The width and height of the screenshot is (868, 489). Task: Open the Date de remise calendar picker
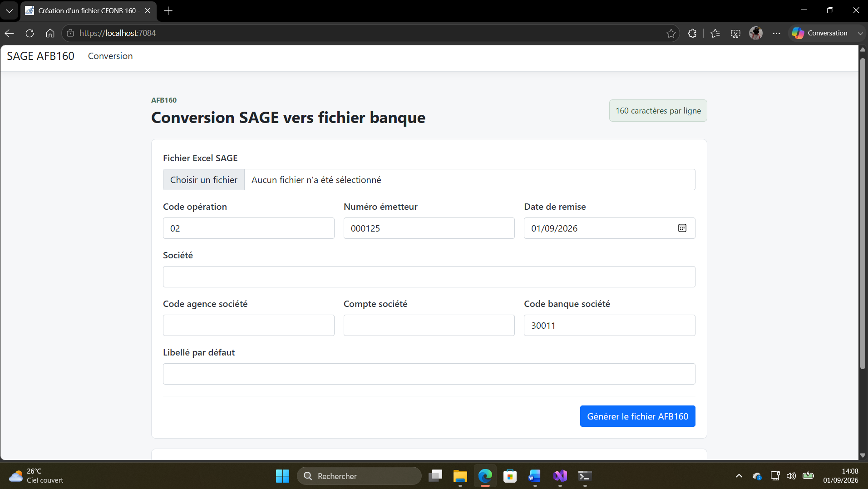pos(682,228)
